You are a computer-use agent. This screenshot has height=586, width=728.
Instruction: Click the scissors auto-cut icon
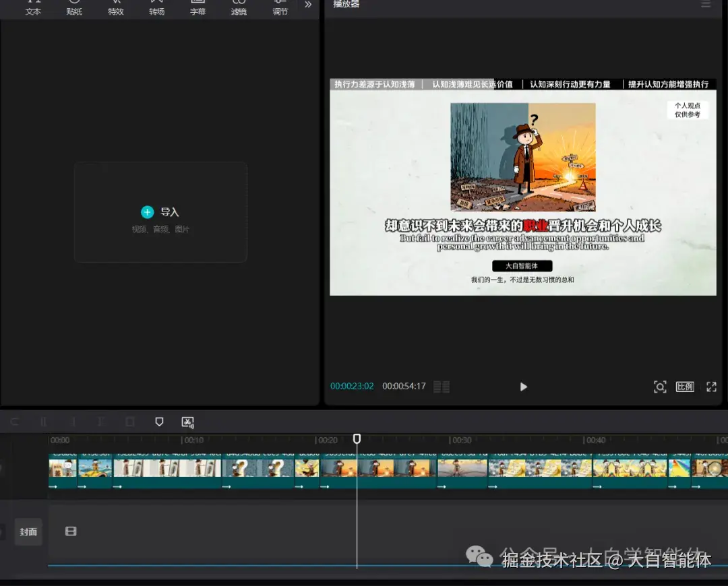(x=187, y=422)
